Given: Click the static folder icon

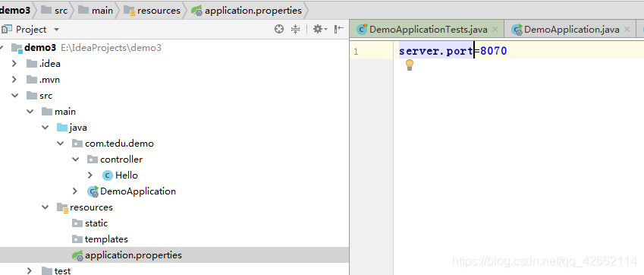Looking at the screenshot, I should pos(77,223).
